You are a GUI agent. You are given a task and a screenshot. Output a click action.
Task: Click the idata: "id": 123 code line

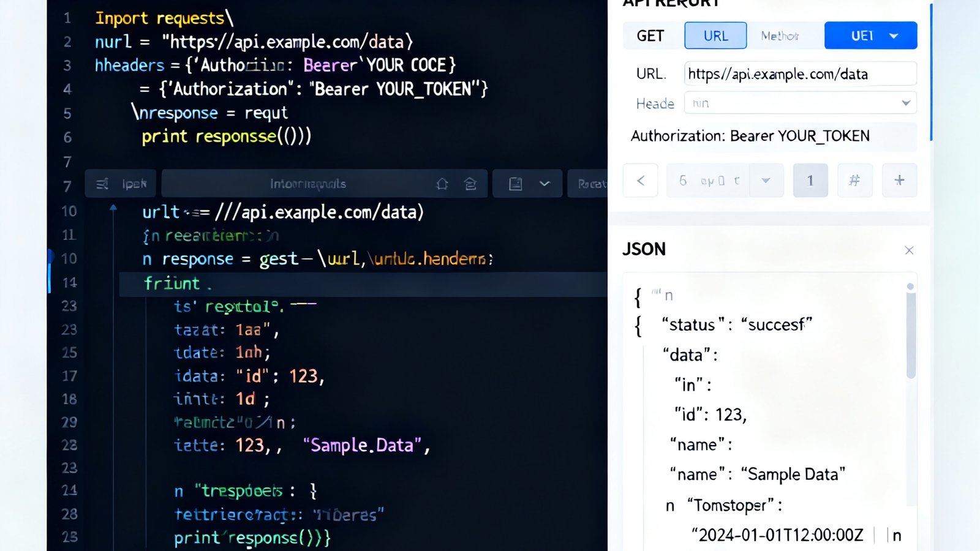tap(249, 376)
